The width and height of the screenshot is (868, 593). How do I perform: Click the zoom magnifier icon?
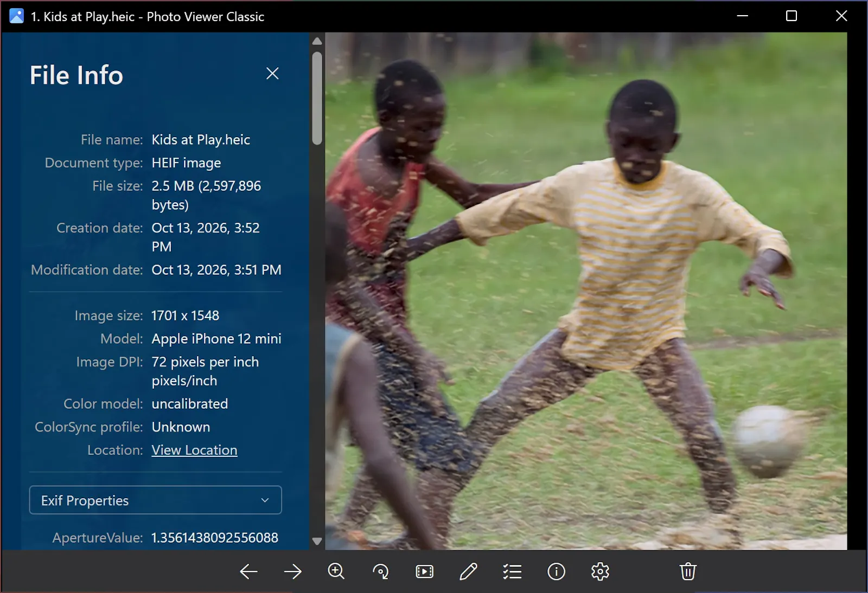336,571
